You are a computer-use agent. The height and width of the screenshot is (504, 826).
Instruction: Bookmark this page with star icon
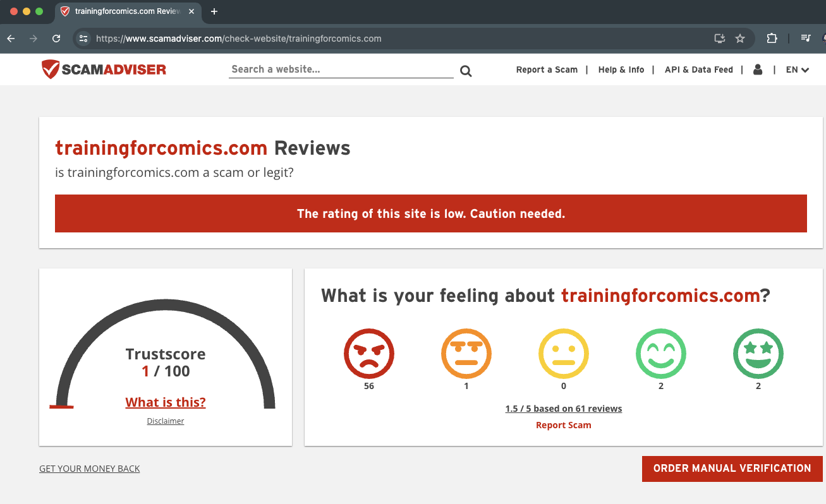(x=740, y=39)
